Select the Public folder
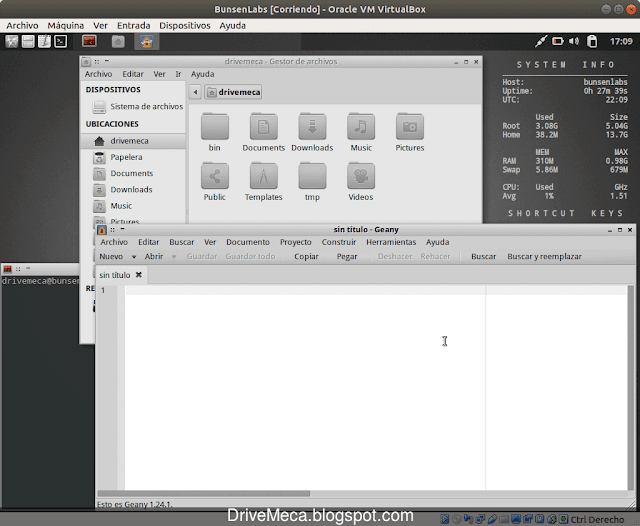640x526 pixels. [x=215, y=182]
